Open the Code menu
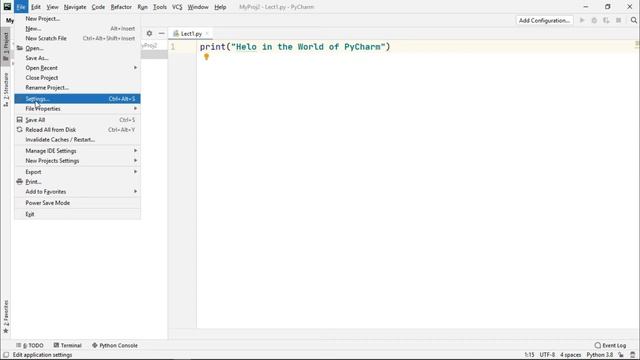 98,7
